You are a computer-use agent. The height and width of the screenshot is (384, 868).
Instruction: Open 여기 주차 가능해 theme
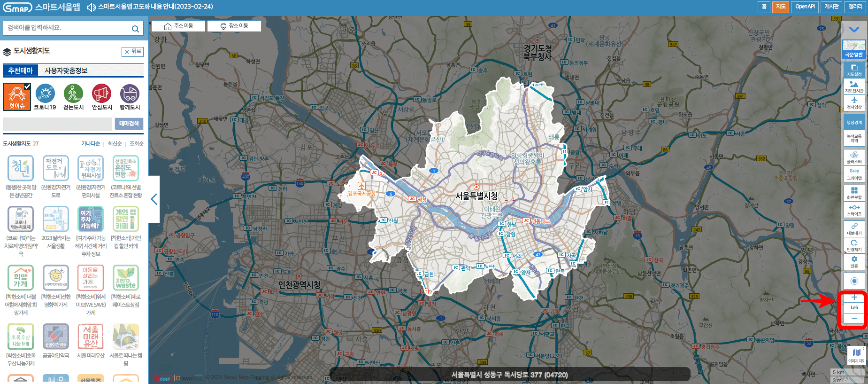click(x=91, y=219)
